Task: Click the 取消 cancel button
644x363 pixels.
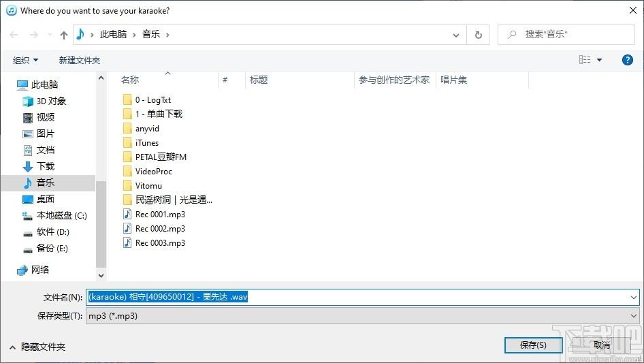Action: (601, 345)
